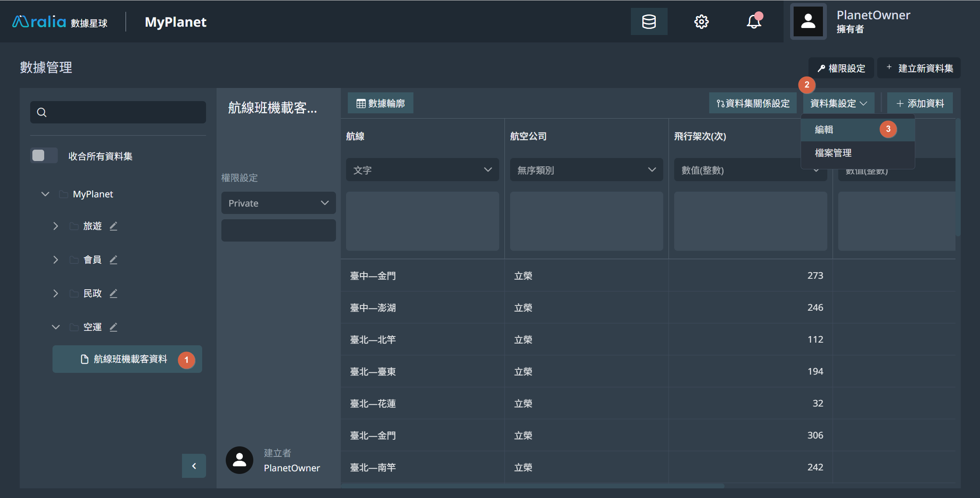Edit the 會員 folder name
980x498 pixels.
click(113, 260)
